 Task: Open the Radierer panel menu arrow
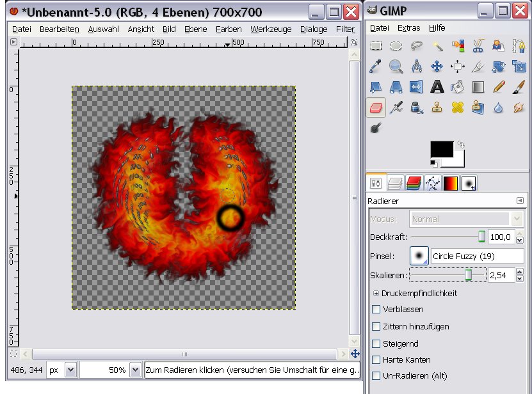pos(520,201)
